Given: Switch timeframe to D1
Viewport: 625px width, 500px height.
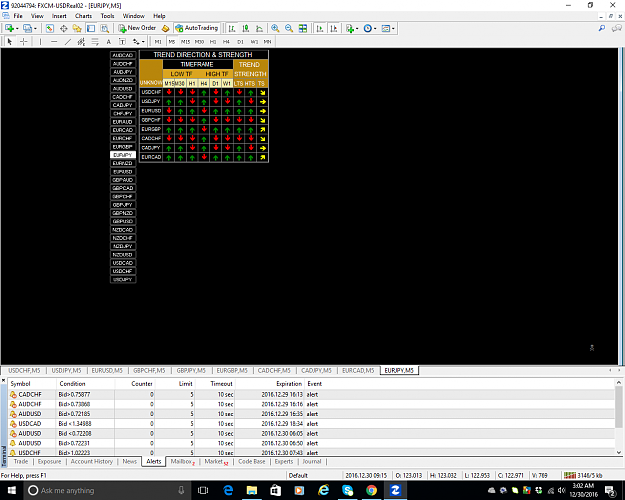Looking at the screenshot, I should (240, 41).
